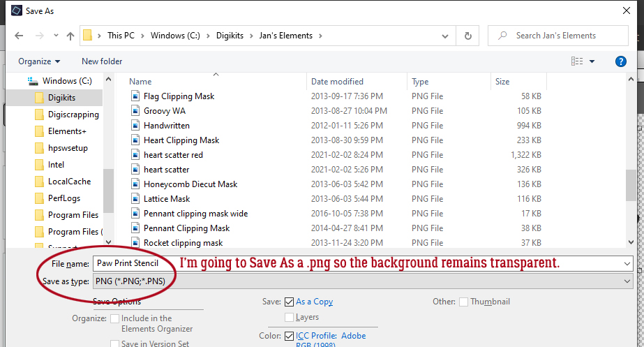Click the Lattice Mask file icon
The width and height of the screenshot is (644, 347).
135,198
